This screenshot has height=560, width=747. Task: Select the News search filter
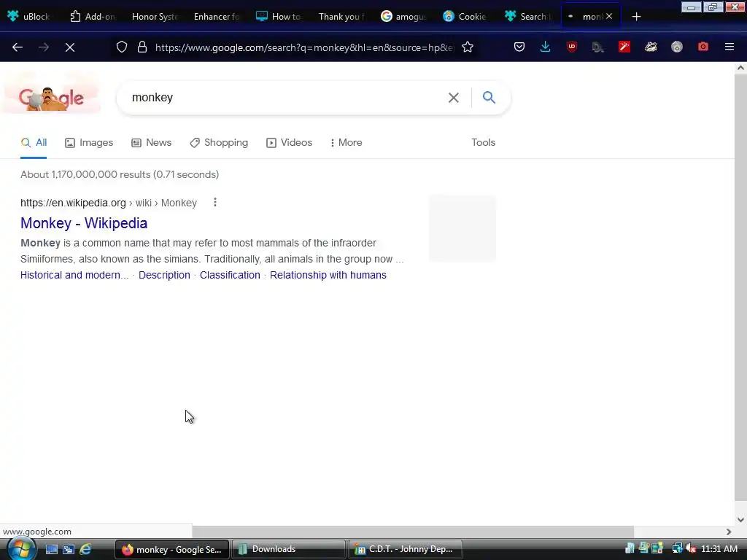(152, 142)
